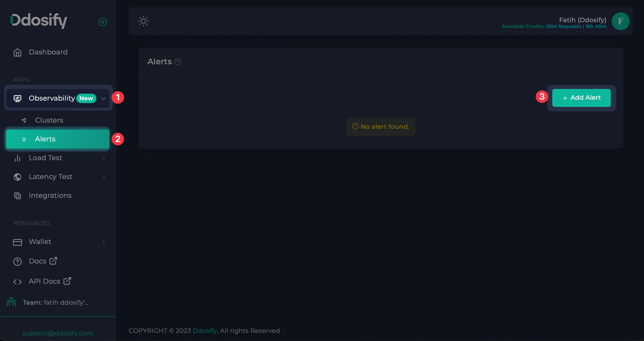Screen dimensions: 644x341
Task: Open the Clusters submenu item
Action: click(x=49, y=120)
